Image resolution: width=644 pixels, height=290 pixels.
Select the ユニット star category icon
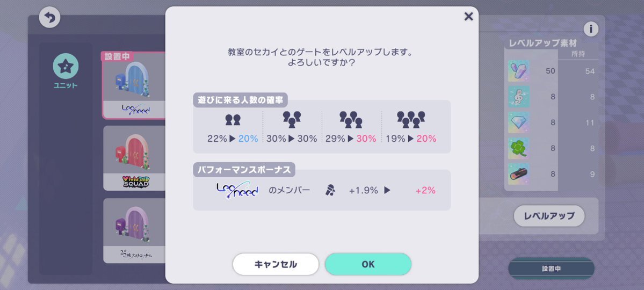tap(66, 66)
